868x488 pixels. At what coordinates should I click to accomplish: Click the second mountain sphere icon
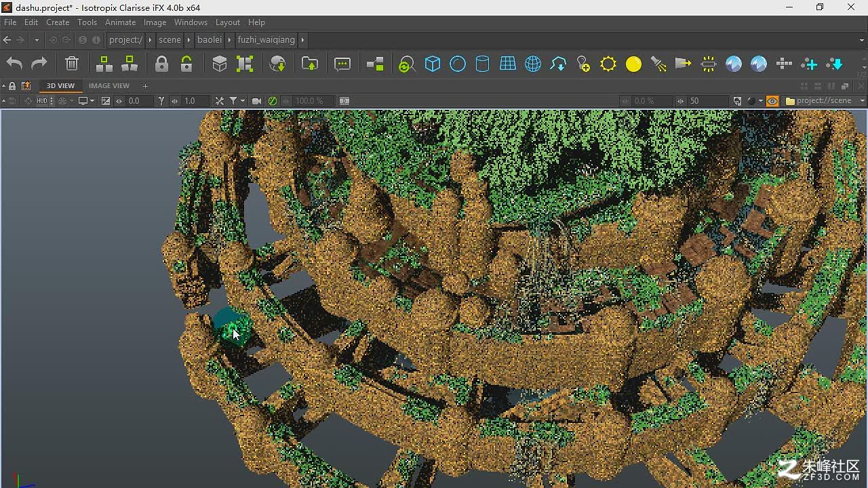tap(759, 64)
